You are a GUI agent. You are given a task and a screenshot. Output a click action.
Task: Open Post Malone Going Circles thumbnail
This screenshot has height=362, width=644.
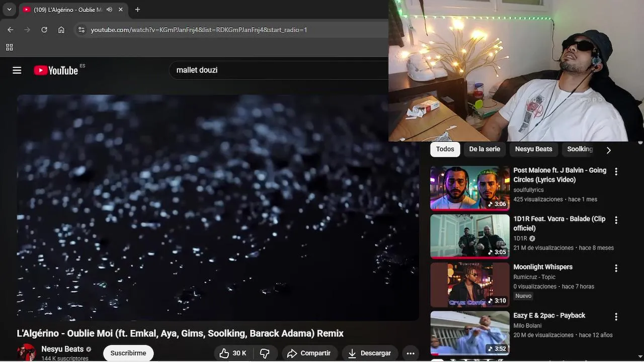click(470, 188)
